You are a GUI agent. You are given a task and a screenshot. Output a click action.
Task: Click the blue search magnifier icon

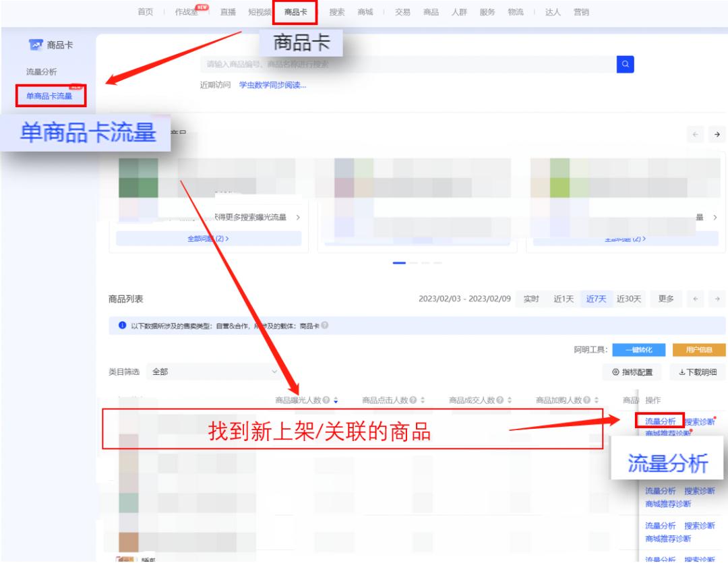click(624, 64)
